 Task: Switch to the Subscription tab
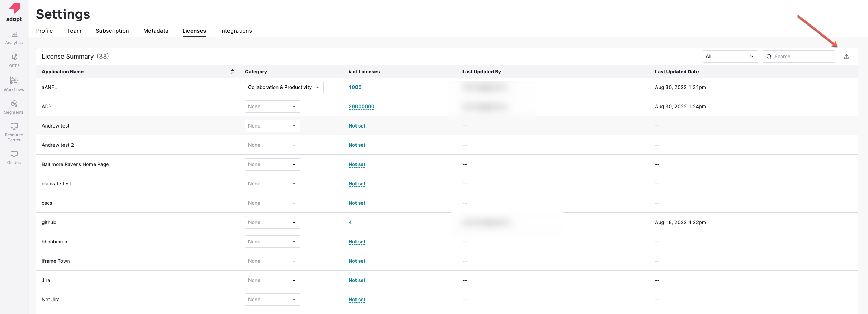point(112,31)
